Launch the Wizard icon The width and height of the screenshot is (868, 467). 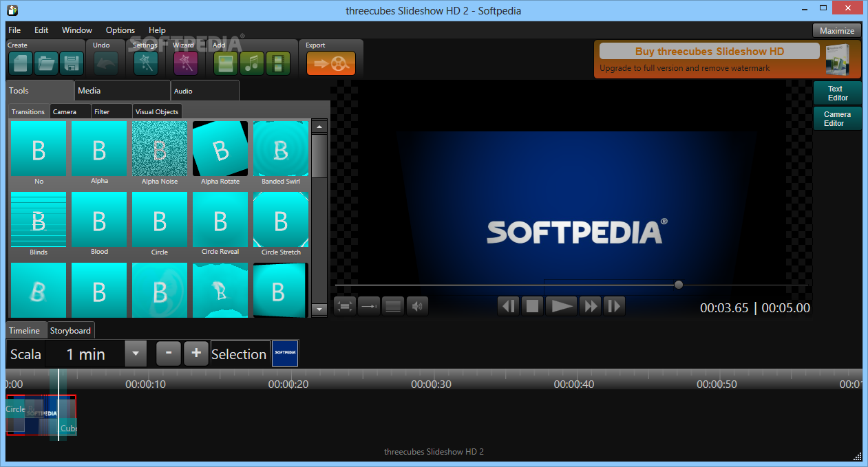(186, 63)
